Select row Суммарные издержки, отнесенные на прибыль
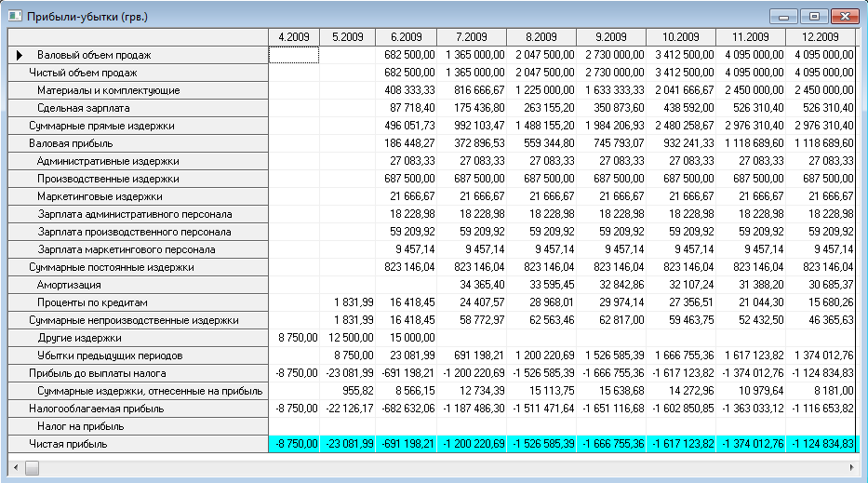This screenshot has width=868, height=483. click(x=139, y=392)
